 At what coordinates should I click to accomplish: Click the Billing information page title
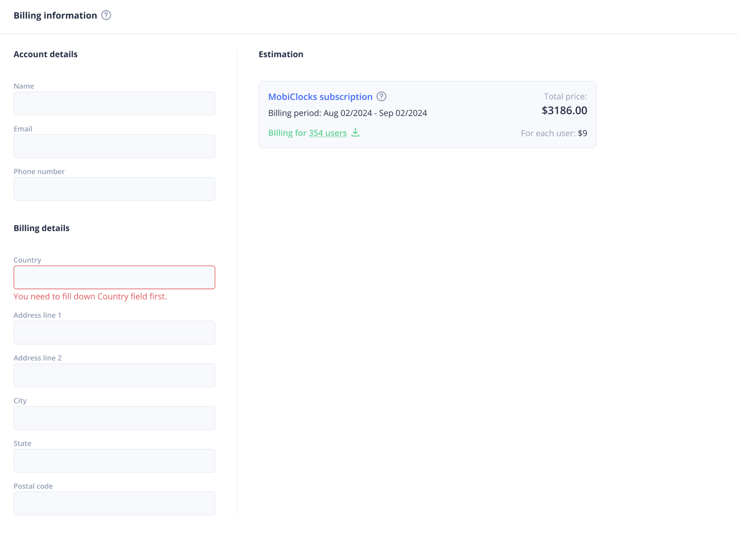coord(56,15)
